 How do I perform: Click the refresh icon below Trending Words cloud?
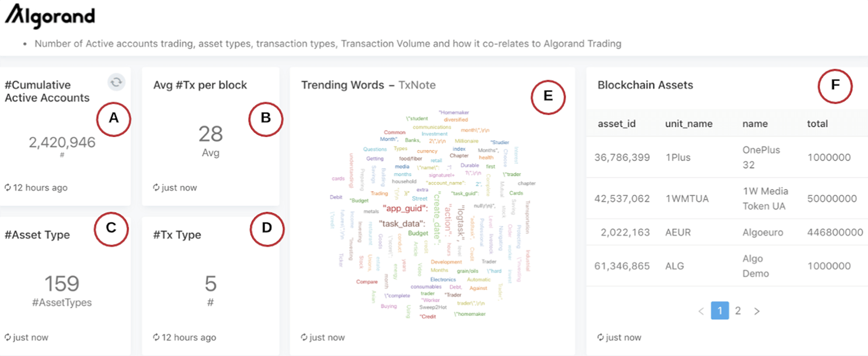(x=304, y=337)
